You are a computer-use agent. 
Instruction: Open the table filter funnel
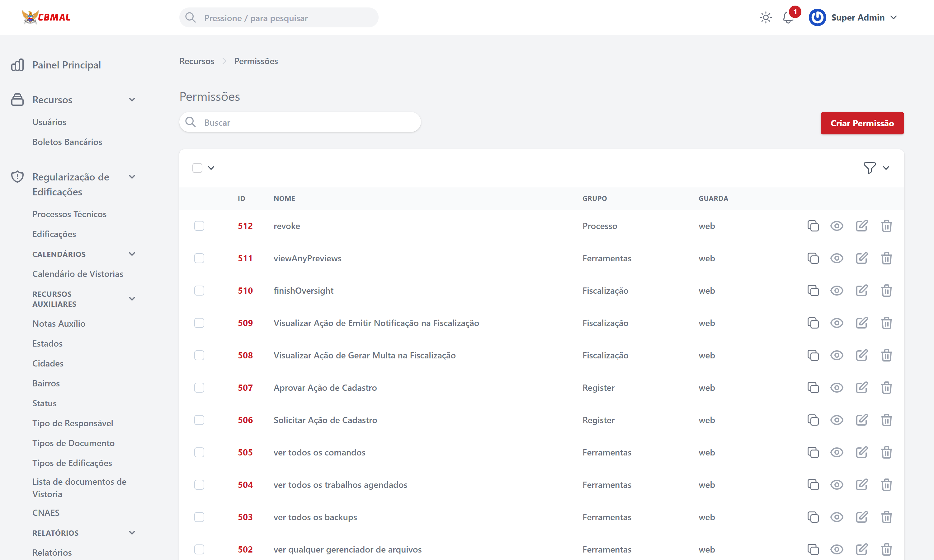tap(870, 168)
